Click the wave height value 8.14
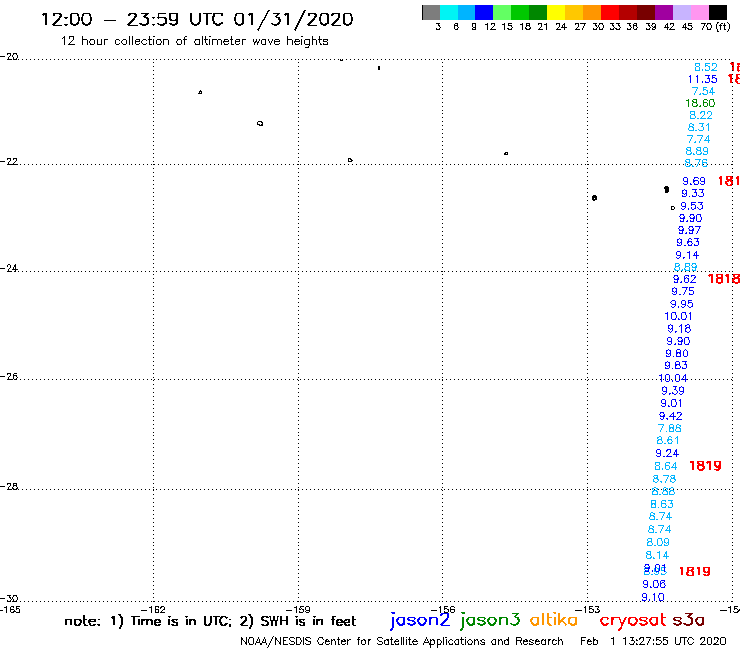Viewport: 740px width, 650px height. pos(657,556)
